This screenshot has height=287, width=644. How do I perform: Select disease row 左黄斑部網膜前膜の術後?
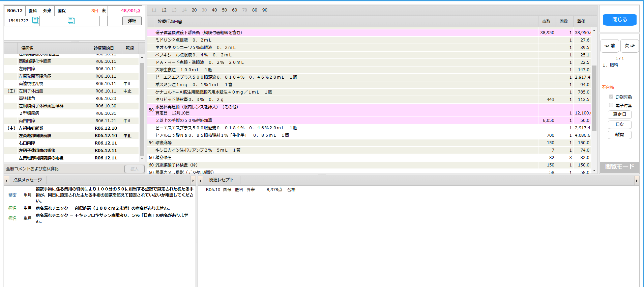point(71,158)
